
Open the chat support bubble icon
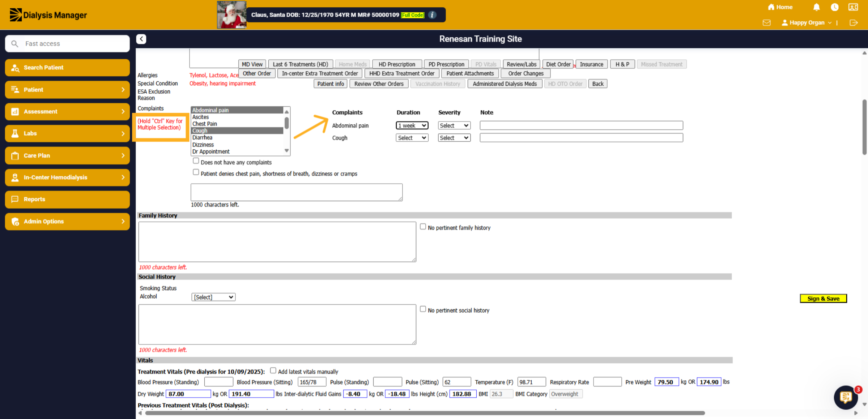click(x=846, y=398)
